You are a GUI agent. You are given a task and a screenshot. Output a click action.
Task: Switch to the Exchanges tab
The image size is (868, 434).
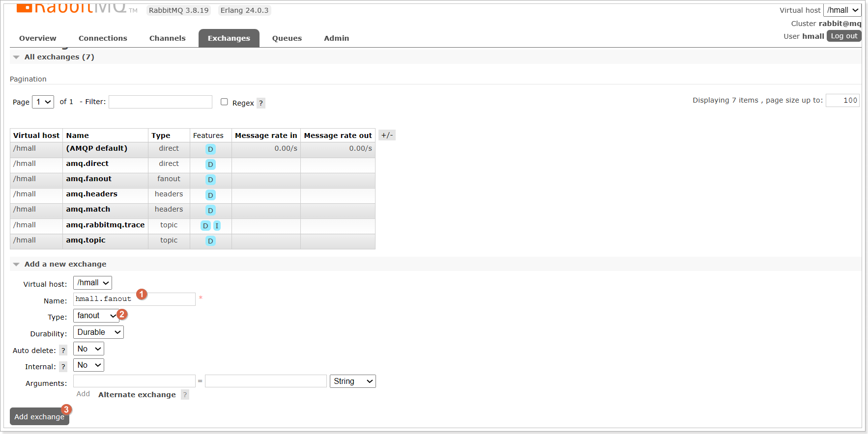tap(229, 38)
